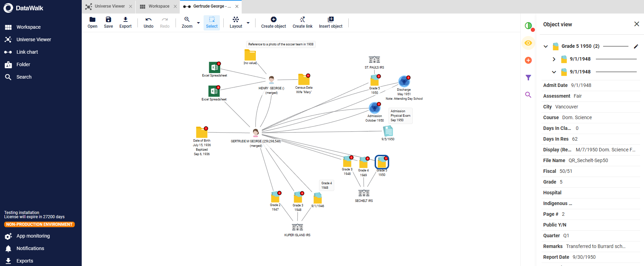The width and height of the screenshot is (644, 266).
Task: Open the purple search panel icon
Action: pyautogui.click(x=528, y=95)
